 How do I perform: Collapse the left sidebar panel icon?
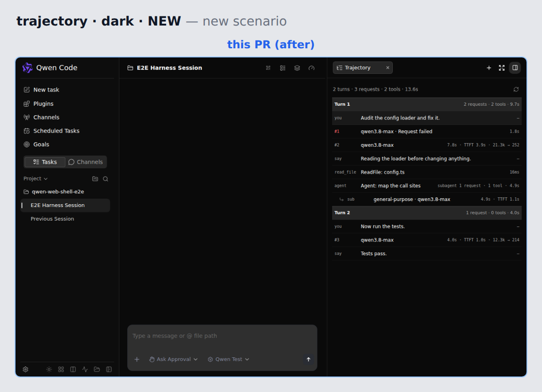coord(109,369)
